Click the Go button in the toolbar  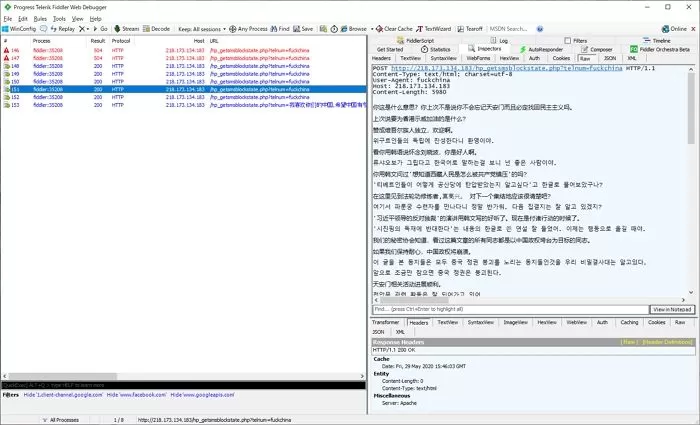click(x=100, y=29)
